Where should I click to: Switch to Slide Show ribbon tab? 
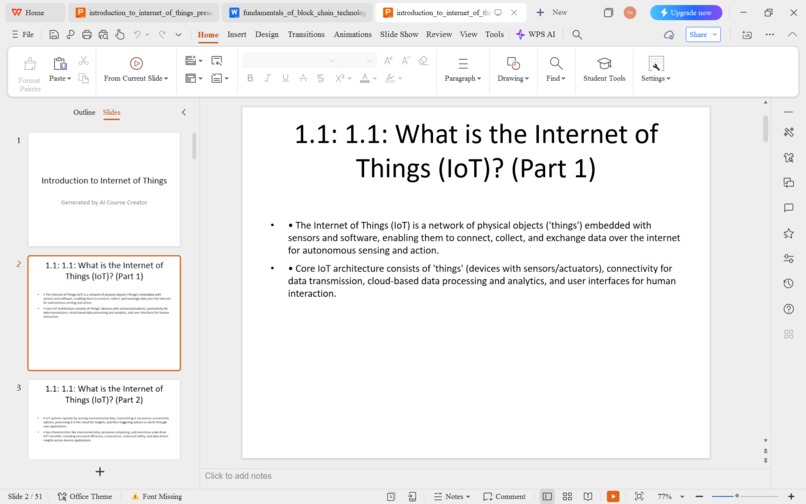[x=399, y=34]
